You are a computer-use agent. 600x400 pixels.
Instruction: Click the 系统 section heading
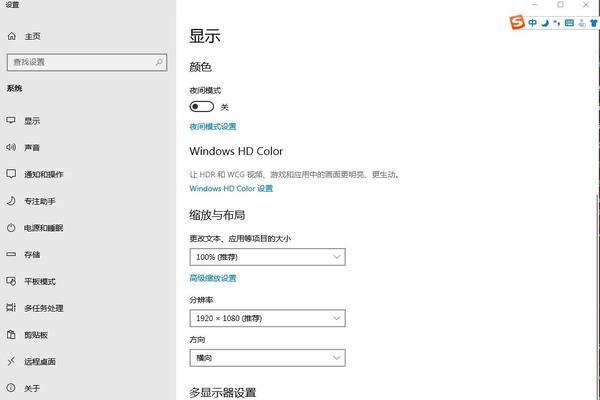click(14, 88)
